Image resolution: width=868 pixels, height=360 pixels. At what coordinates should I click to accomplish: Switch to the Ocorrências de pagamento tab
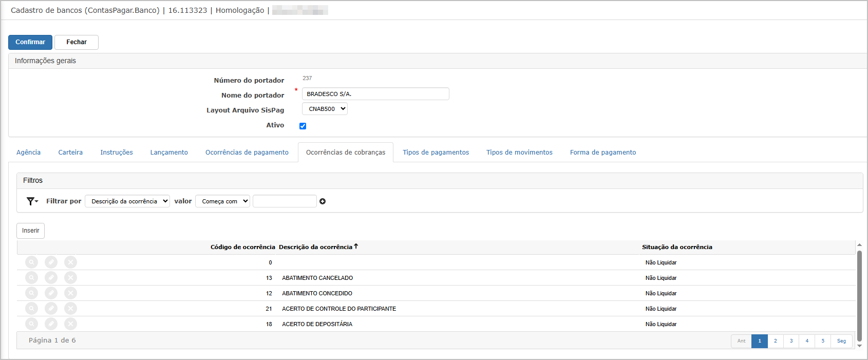pyautogui.click(x=247, y=153)
